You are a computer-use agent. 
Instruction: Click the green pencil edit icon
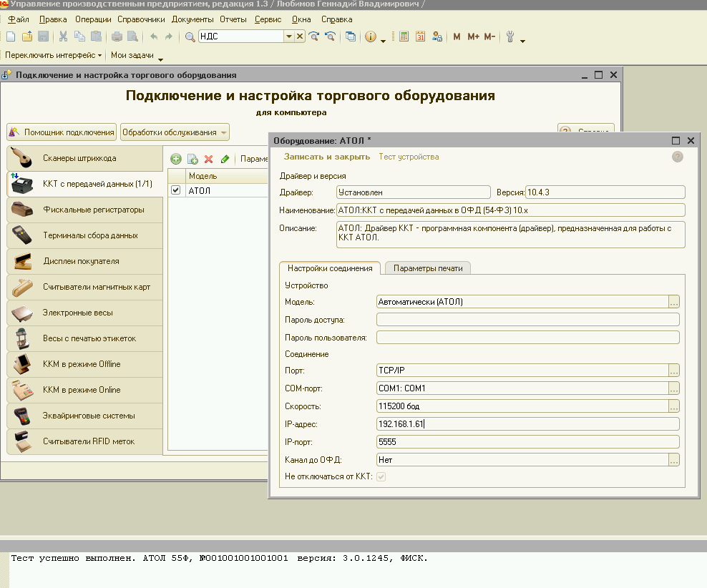(x=225, y=159)
